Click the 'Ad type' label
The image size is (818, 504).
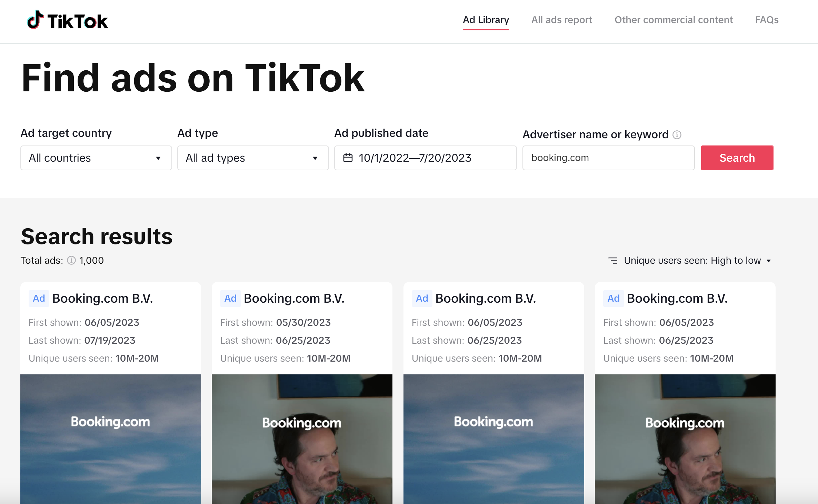click(x=198, y=133)
